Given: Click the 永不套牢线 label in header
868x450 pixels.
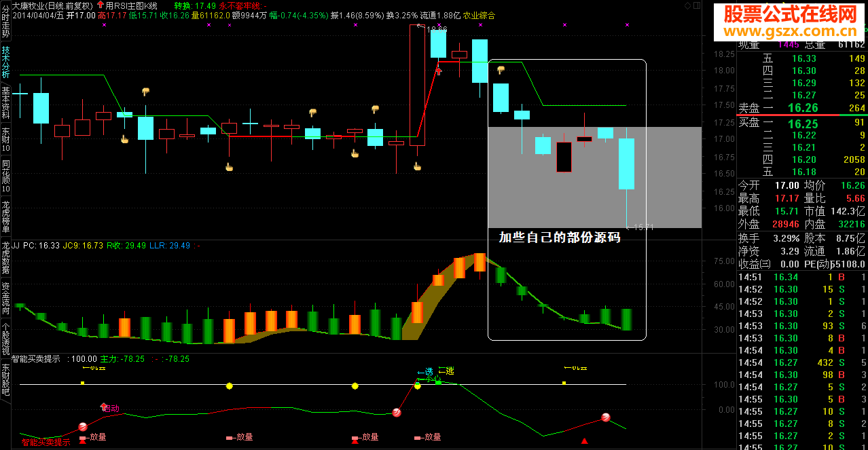Looking at the screenshot, I should [x=239, y=5].
